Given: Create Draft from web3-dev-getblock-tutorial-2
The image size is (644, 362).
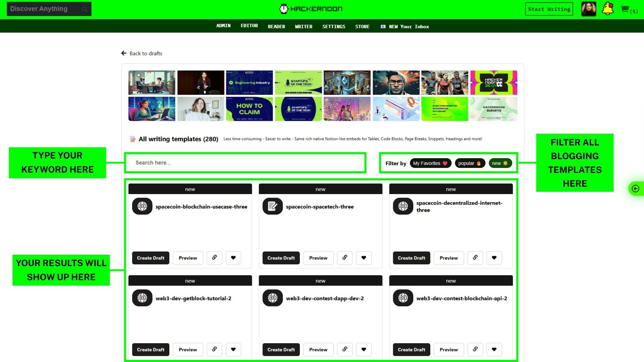Looking at the screenshot, I should tap(150, 349).
